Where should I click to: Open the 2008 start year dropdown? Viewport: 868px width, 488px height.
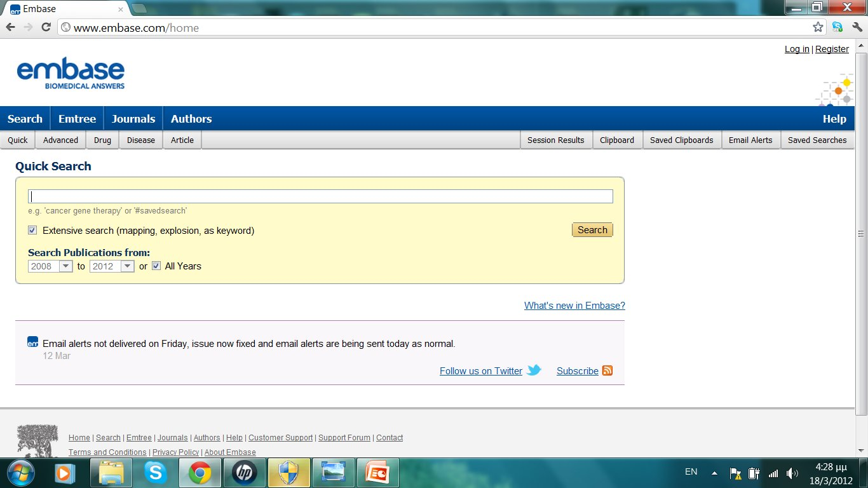(50, 266)
